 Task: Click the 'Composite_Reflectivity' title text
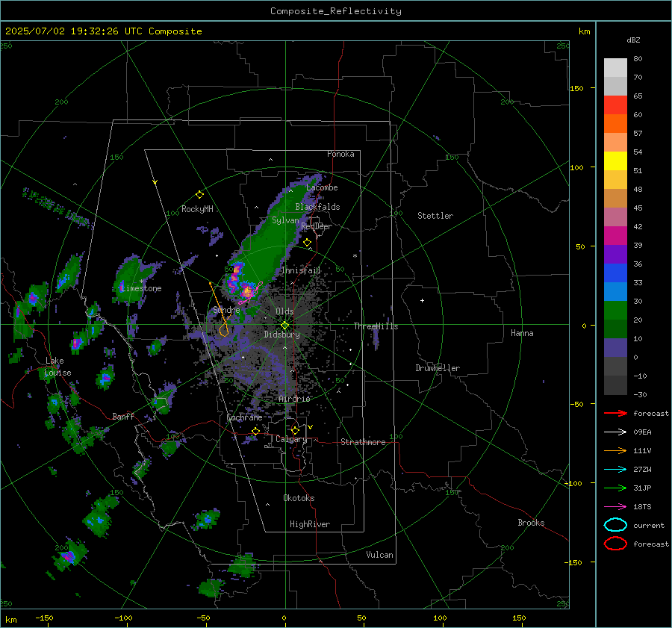pos(336,11)
